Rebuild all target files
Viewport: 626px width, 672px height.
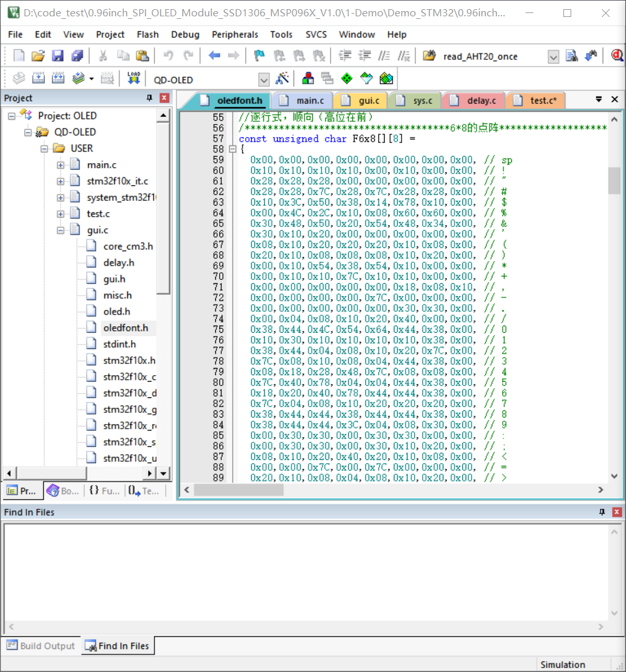(x=58, y=78)
